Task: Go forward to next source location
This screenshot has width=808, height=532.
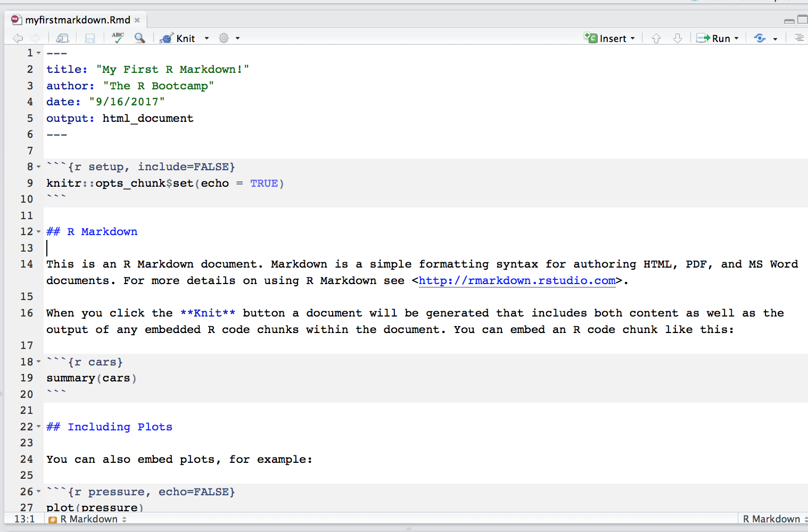Action: (35, 38)
